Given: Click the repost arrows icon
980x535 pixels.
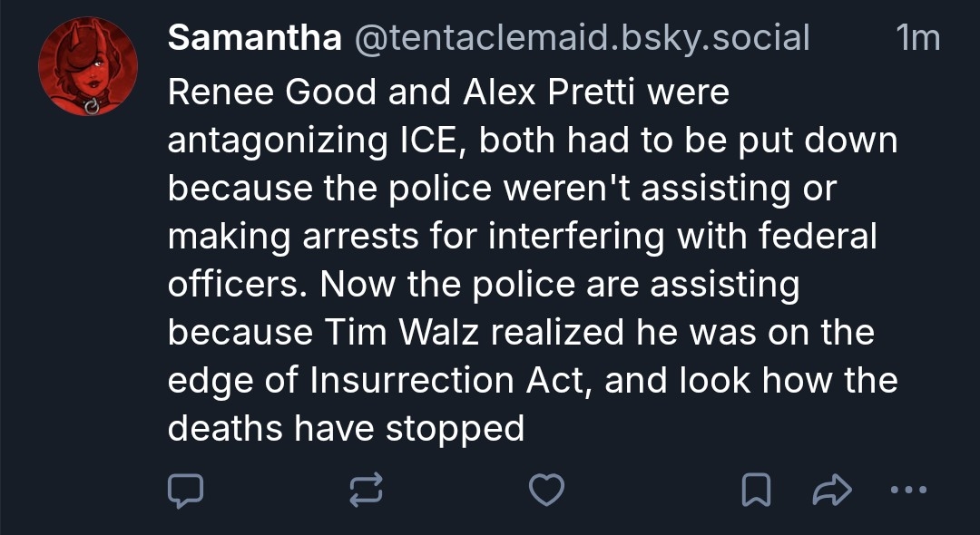Looking at the screenshot, I should 367,491.
